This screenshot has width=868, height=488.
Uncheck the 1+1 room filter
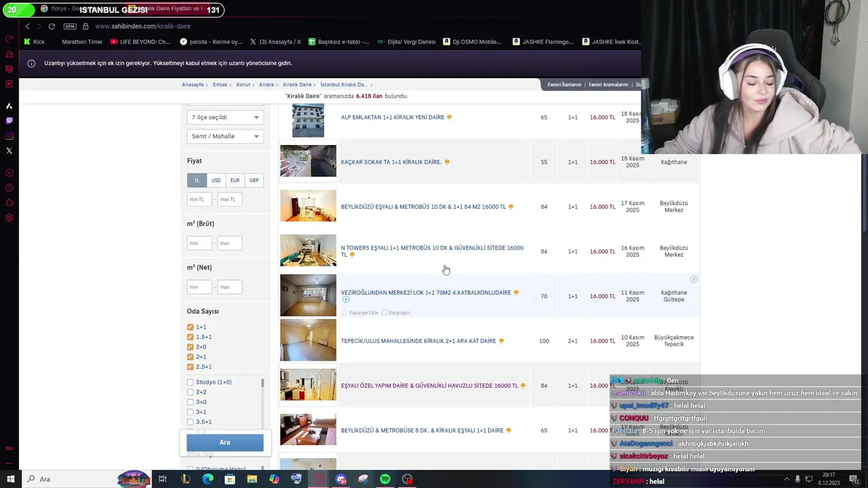point(191,327)
